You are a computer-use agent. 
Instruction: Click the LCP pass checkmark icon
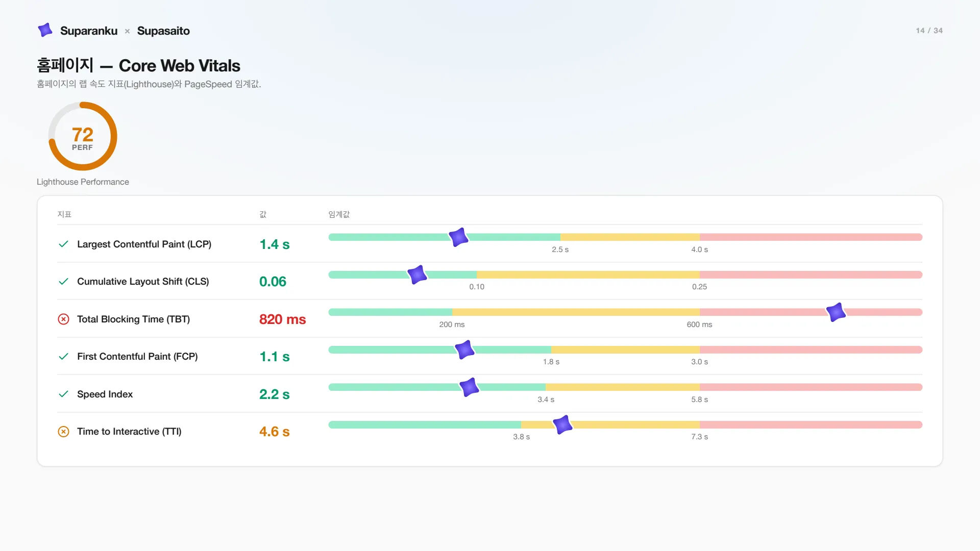tap(63, 244)
